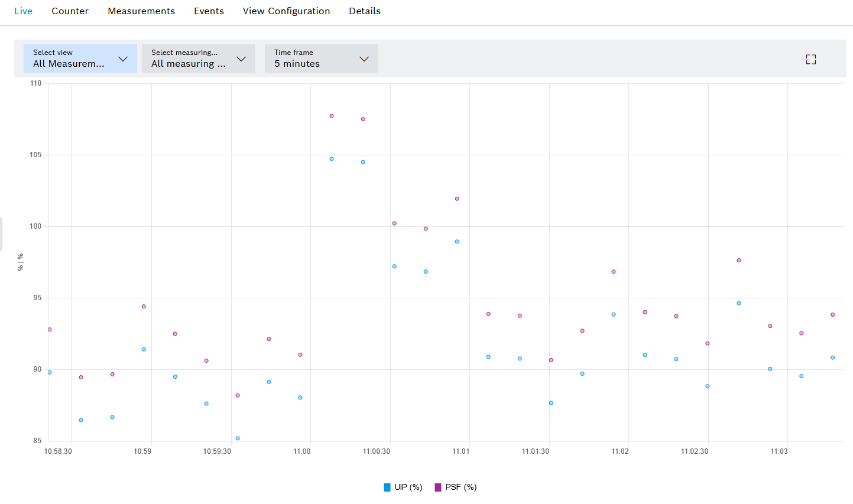The height and width of the screenshot is (504, 853).
Task: Switch to the Counter tab
Action: (70, 11)
